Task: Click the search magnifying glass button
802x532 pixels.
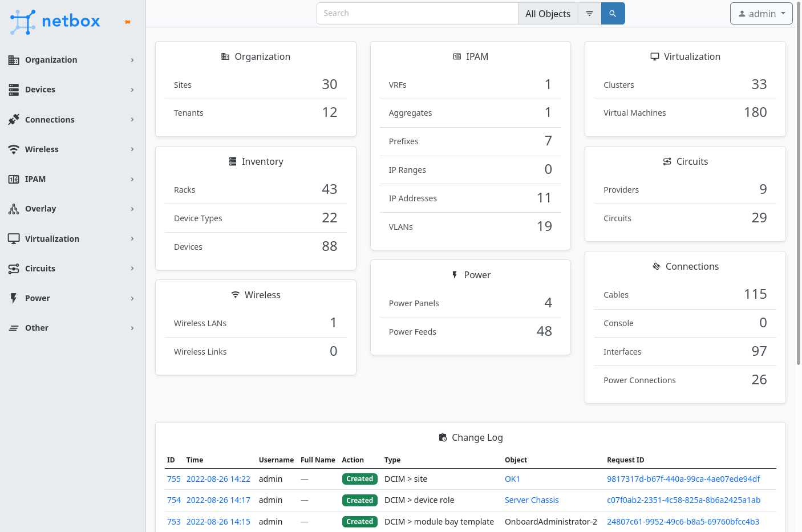Action: point(613,13)
